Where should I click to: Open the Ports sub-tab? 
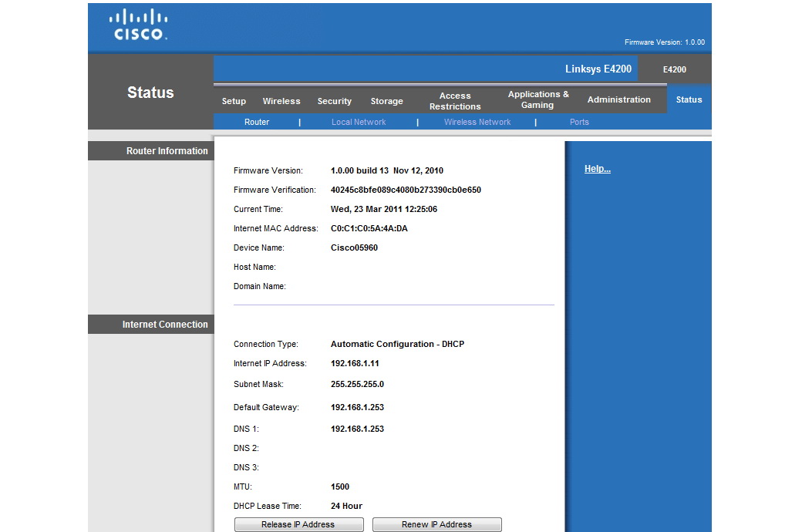click(x=579, y=122)
